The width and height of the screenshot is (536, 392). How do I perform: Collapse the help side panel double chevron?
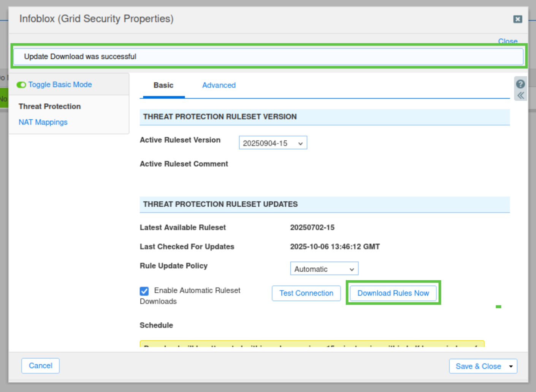point(520,95)
